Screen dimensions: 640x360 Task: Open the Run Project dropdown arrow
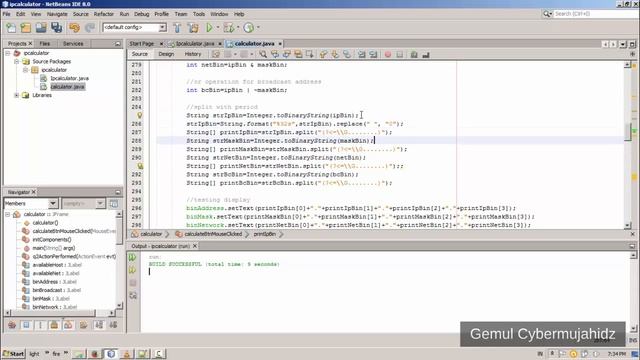[x=218, y=27]
